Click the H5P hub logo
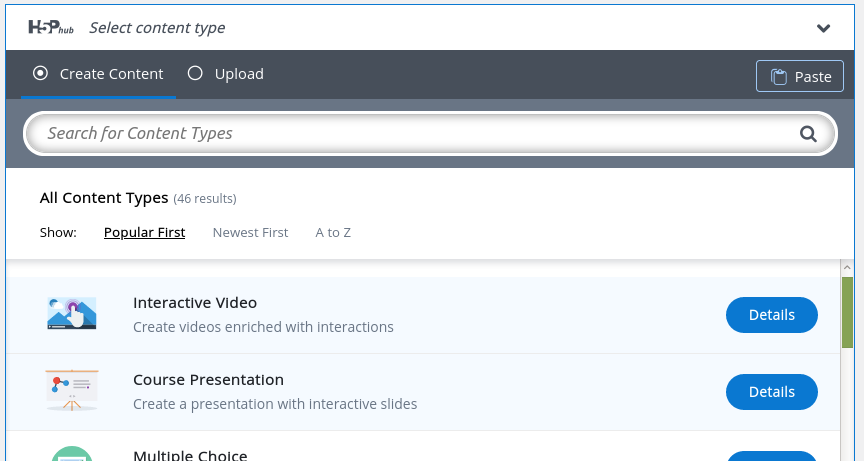 [51, 27]
